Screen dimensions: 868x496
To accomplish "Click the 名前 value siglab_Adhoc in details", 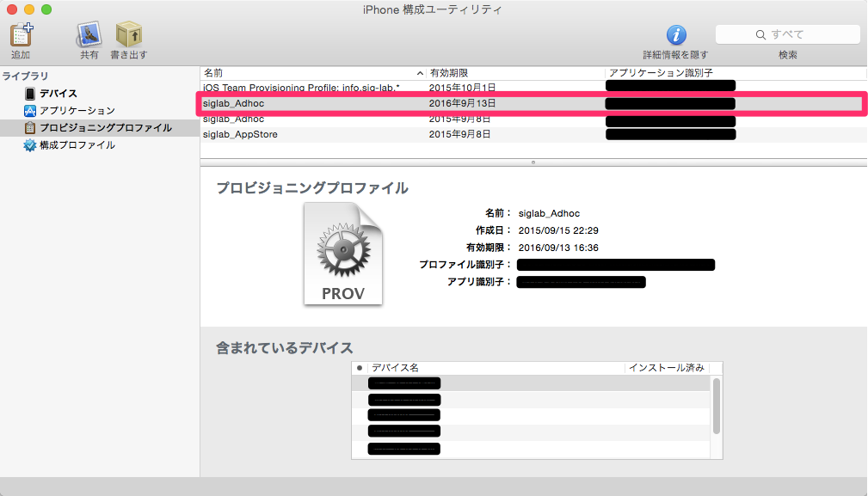I will pyautogui.click(x=549, y=213).
